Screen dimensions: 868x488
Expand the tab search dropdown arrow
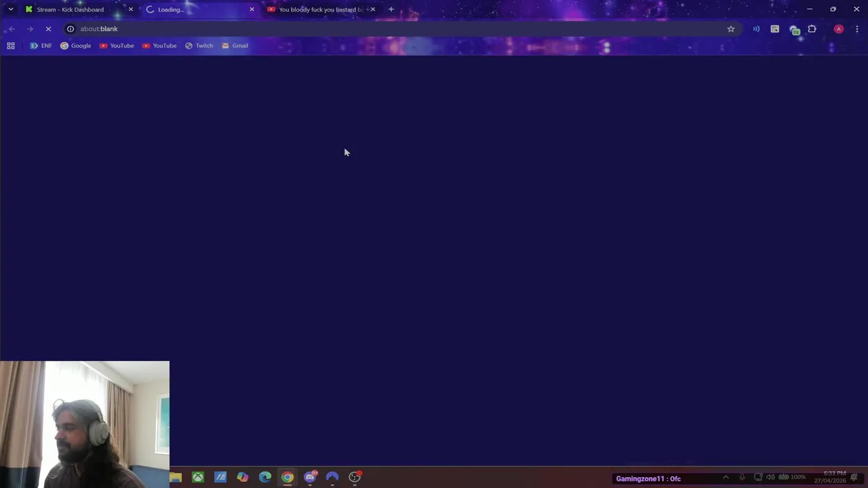(x=10, y=9)
